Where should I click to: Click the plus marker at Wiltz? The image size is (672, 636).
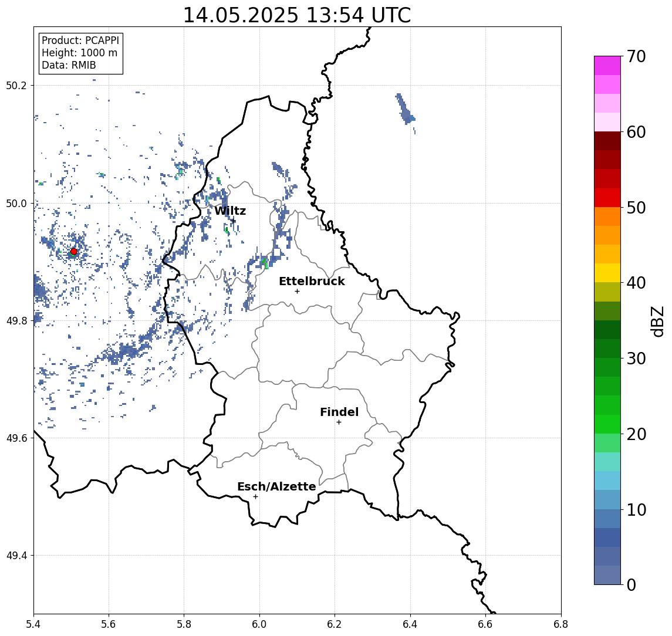coord(233,221)
